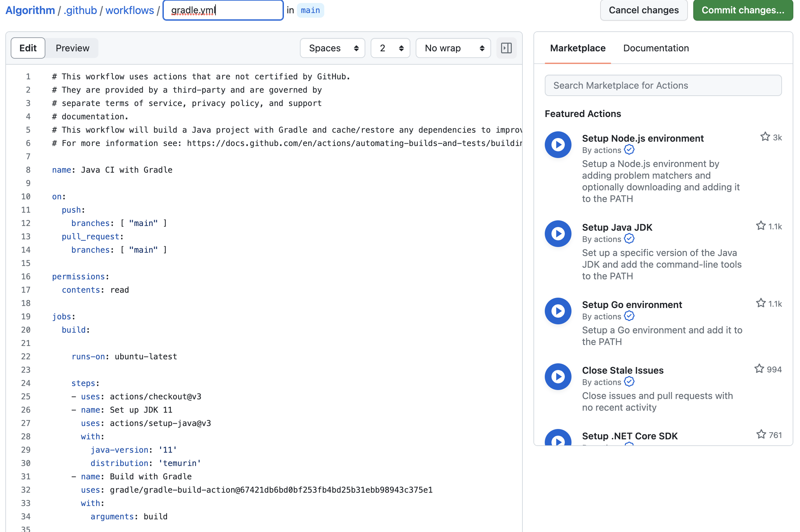Switch the editor to Preview mode

tap(72, 48)
